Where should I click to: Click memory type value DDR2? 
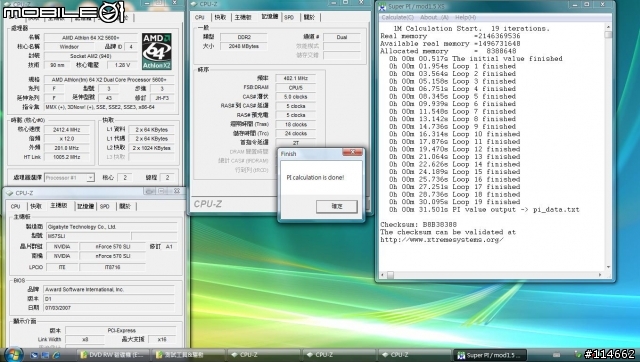pyautogui.click(x=244, y=38)
